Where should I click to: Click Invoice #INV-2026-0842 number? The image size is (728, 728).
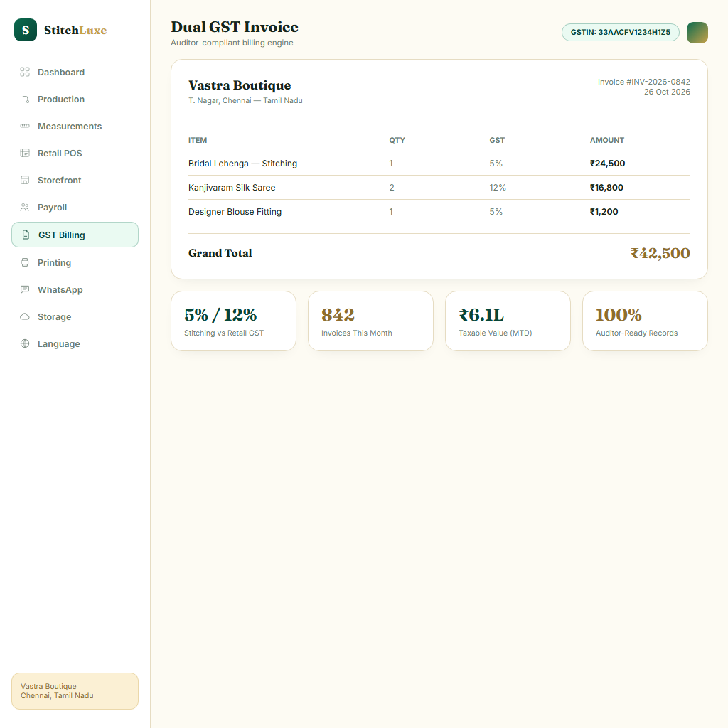[643, 82]
